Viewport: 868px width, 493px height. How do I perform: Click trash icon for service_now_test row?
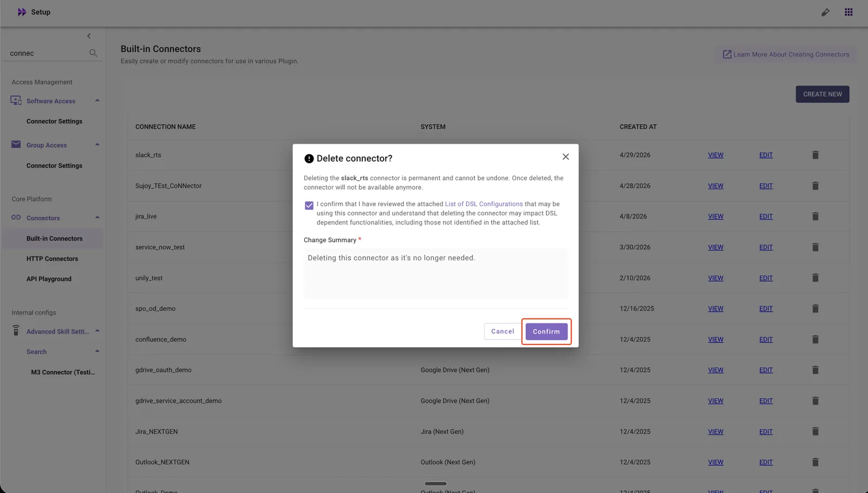815,247
